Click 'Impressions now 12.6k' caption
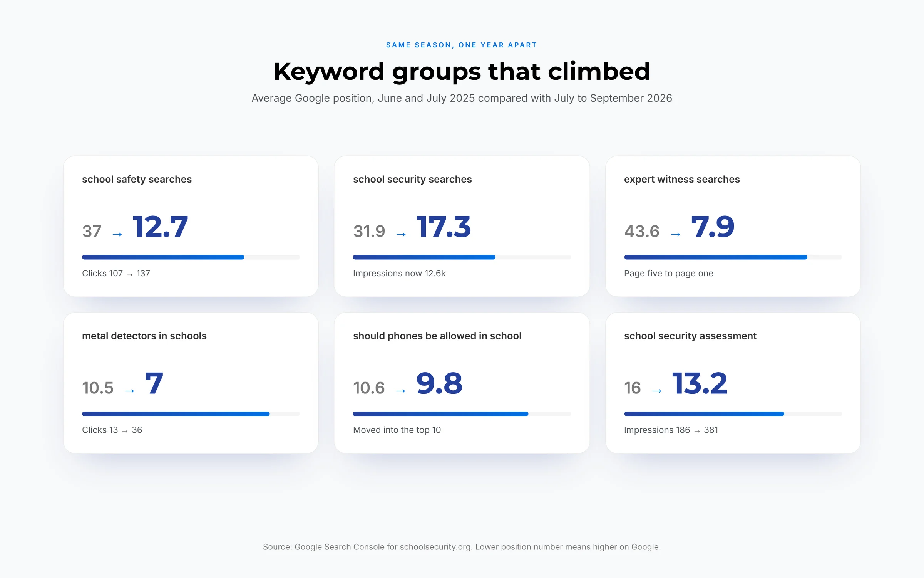 pos(399,274)
